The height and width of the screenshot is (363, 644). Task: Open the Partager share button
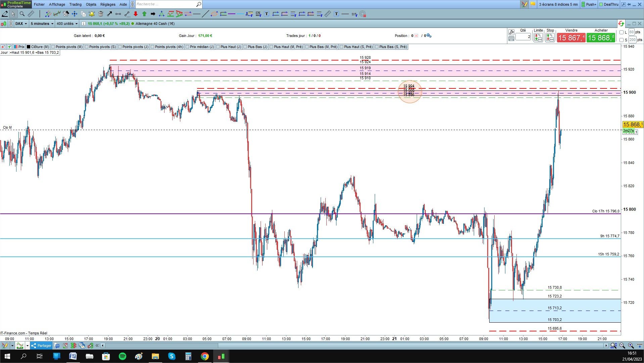[x=41, y=346]
